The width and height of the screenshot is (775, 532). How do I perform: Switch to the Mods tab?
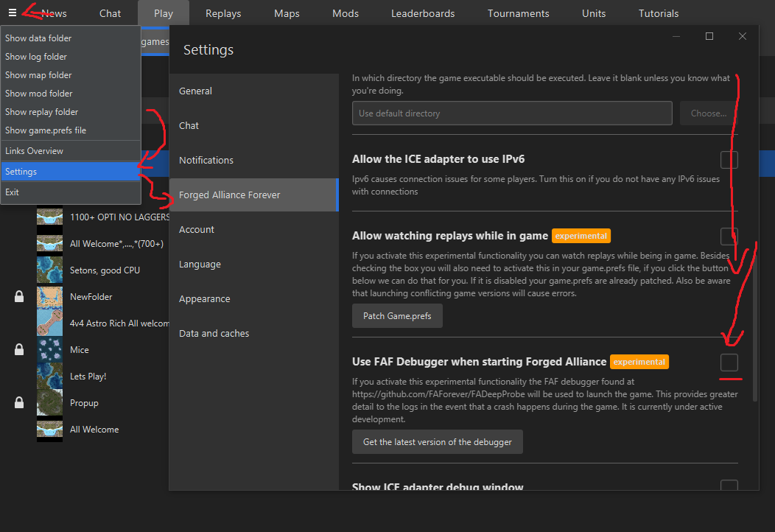tap(346, 13)
